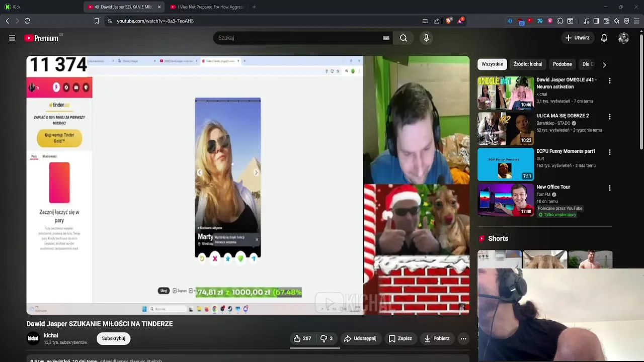Open ECPU Funny Moments thumbnail
This screenshot has width=644, height=362.
tap(506, 164)
